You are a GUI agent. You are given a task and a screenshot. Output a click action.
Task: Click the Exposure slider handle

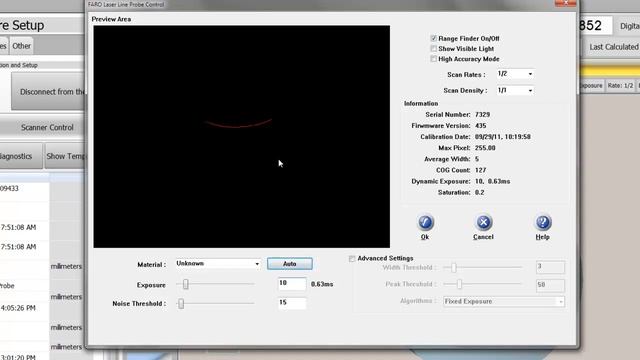(x=186, y=284)
